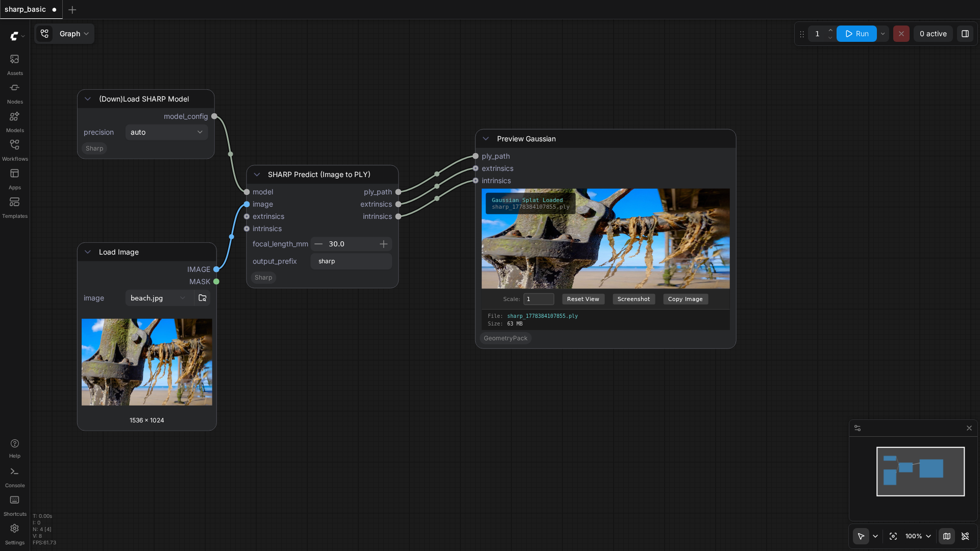Open the Assets sidebar panel
The width and height of the screenshot is (980, 551).
coord(15,65)
